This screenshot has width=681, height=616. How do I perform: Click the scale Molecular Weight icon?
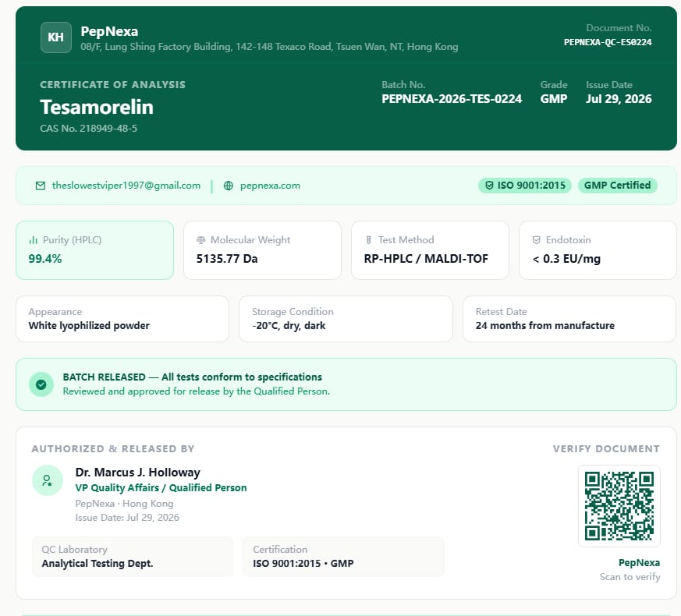click(200, 240)
